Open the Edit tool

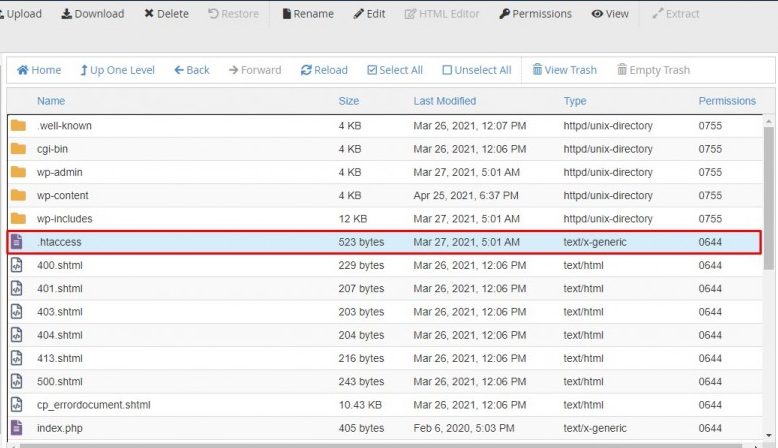pyautogui.click(x=369, y=14)
